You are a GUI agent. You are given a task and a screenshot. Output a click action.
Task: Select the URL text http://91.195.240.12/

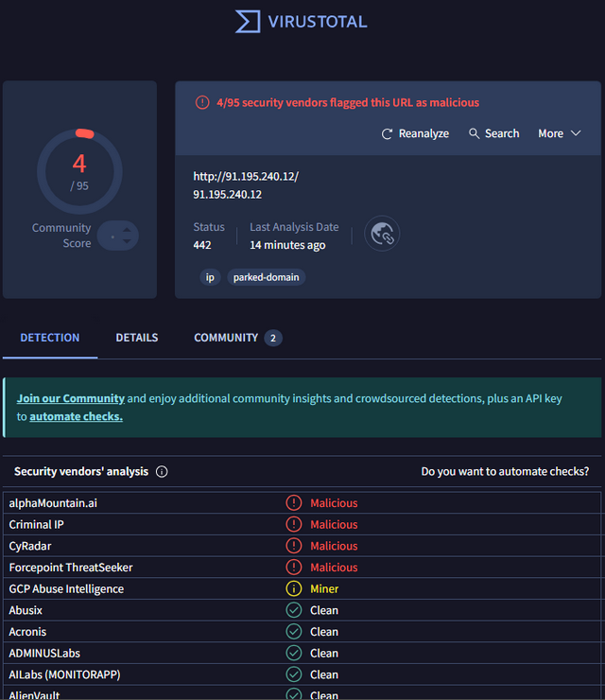(246, 176)
